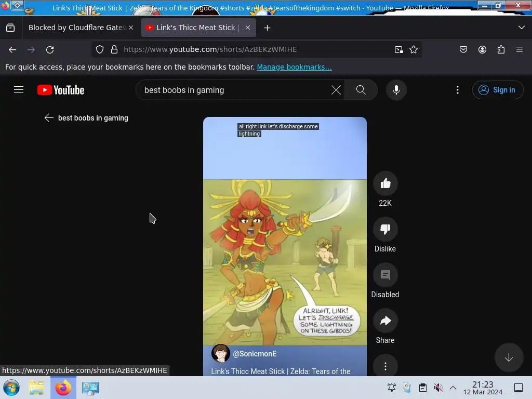This screenshot has height=399, width=532.
Task: Go forward one page in Firefox
Action: coord(31,49)
